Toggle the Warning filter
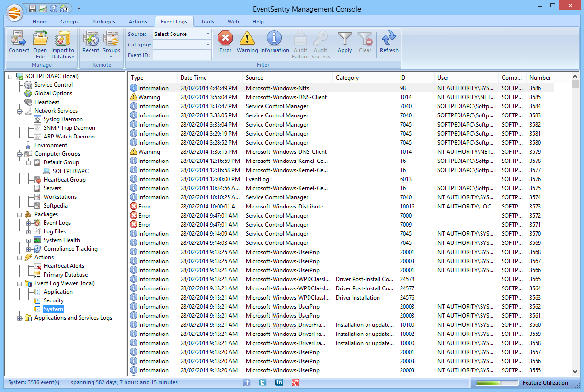 tap(247, 42)
